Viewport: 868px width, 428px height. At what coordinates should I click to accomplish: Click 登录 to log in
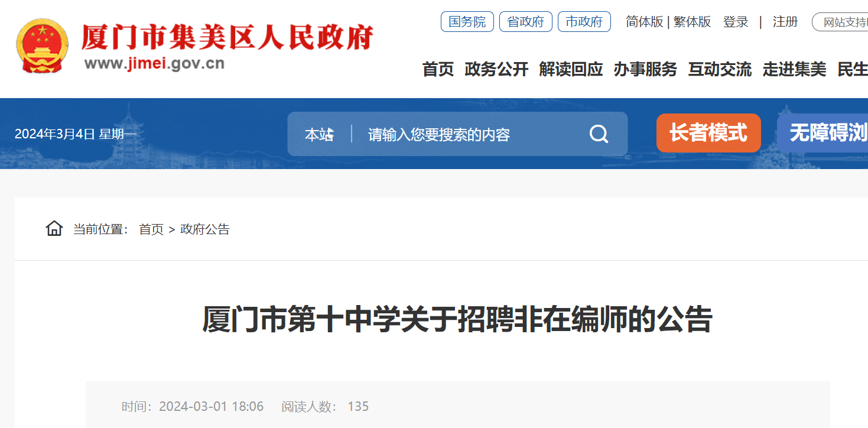pyautogui.click(x=736, y=22)
